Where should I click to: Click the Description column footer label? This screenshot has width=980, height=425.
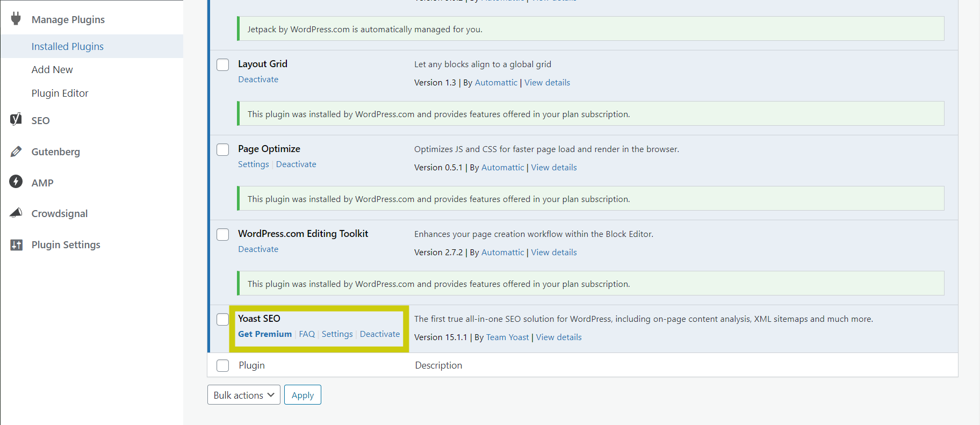pos(438,365)
